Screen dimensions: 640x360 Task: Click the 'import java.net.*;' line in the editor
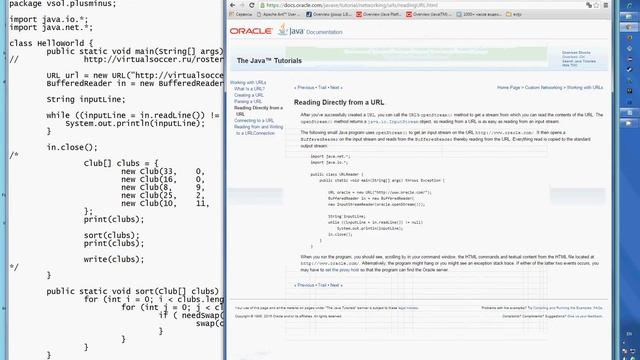click(51, 28)
